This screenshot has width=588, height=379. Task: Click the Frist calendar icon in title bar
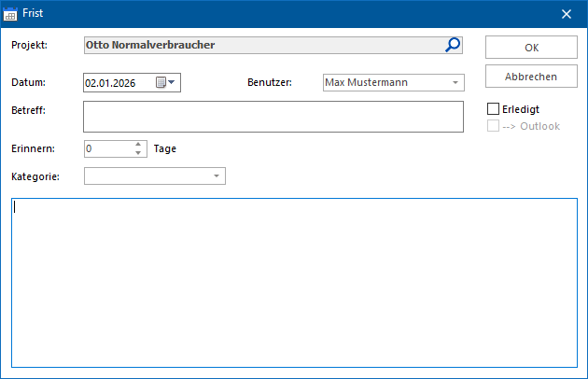click(10, 14)
